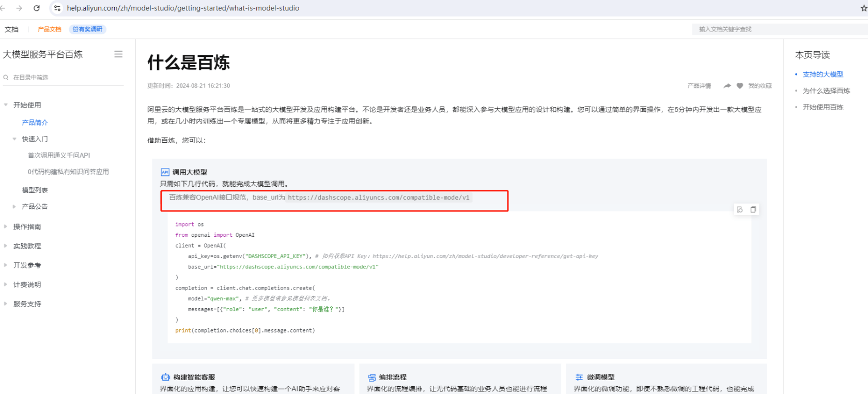Image resolution: width=868 pixels, height=394 pixels.
Task: Click the 构建智能客服 card title
Action: tap(194, 377)
